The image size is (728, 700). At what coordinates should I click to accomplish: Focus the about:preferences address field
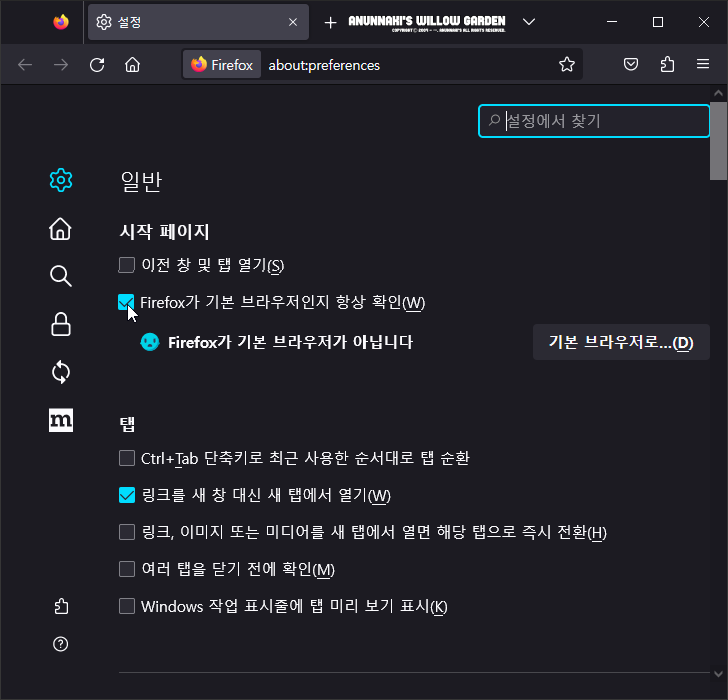[324, 65]
